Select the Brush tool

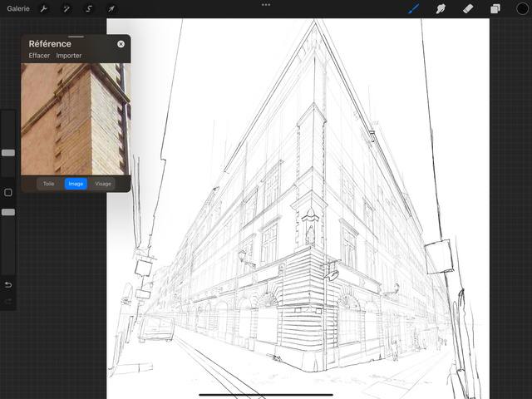(x=413, y=9)
